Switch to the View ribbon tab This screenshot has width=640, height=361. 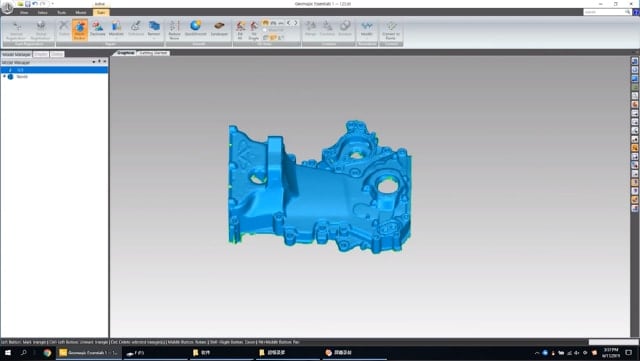click(24, 12)
